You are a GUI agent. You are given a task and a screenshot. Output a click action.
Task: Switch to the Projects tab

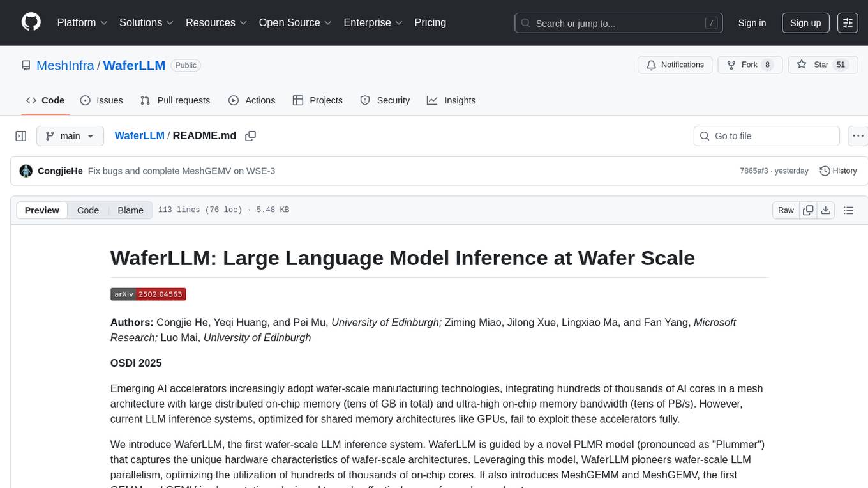[318, 100]
